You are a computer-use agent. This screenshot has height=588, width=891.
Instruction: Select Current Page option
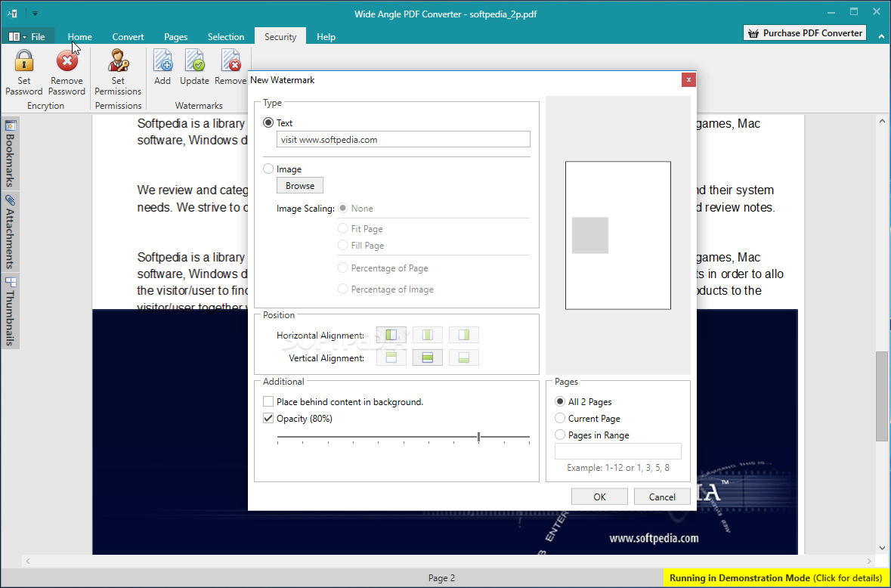560,418
